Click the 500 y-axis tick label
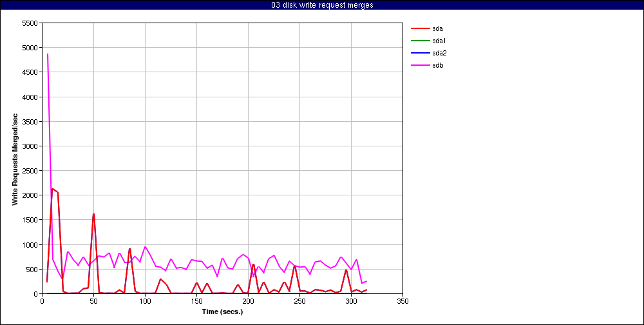This screenshot has width=644, height=325. pos(32,270)
